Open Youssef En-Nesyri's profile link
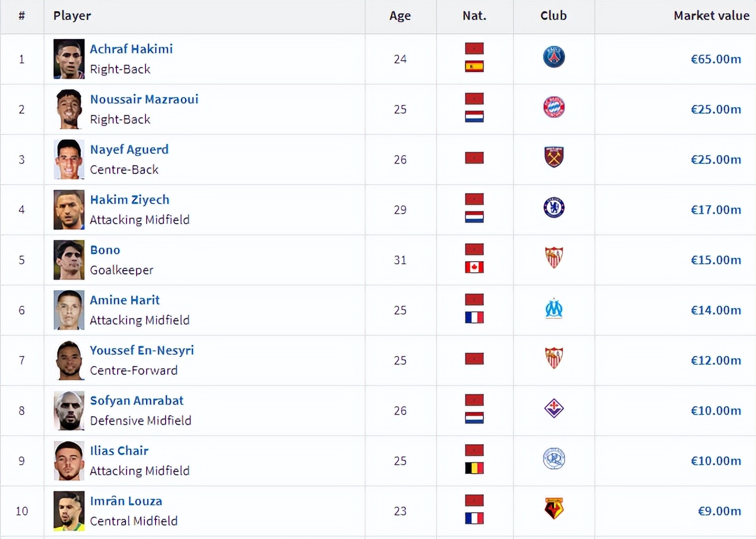756x539 pixels. [x=142, y=350]
